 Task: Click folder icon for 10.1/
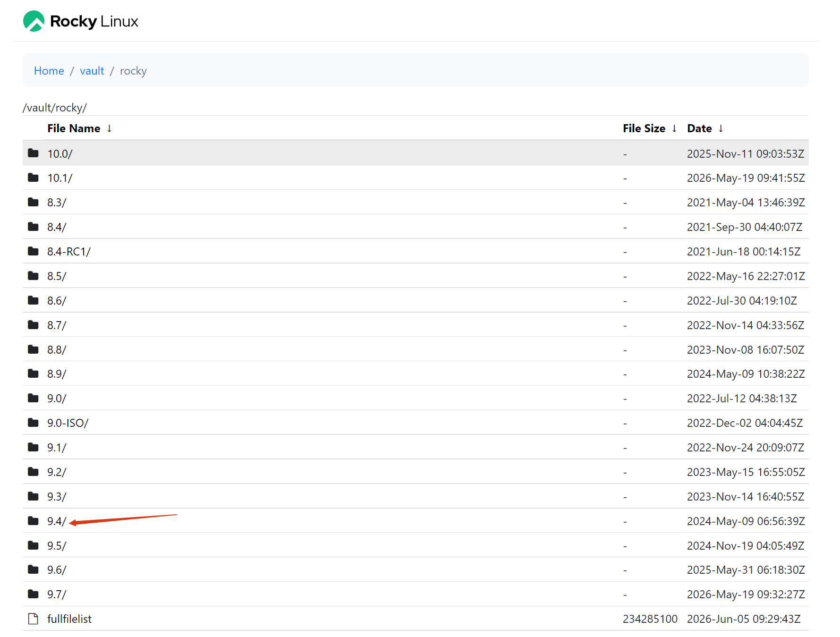pyautogui.click(x=33, y=178)
